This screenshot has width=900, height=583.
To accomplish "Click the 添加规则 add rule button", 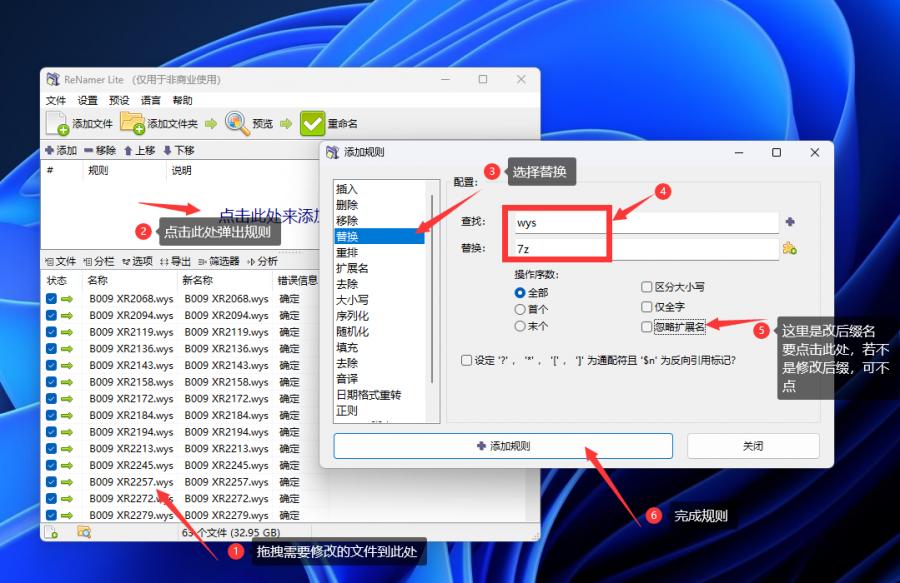I will [503, 446].
